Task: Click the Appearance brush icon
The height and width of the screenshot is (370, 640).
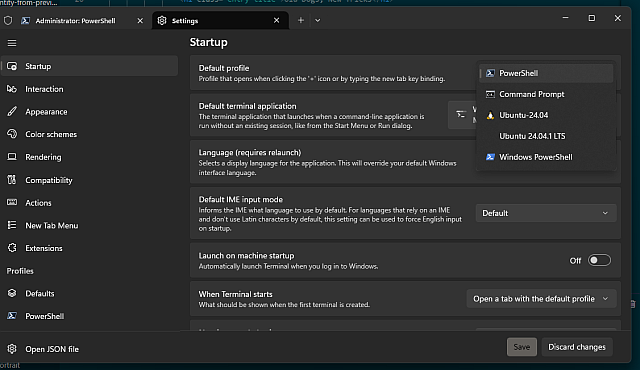Action: click(x=12, y=111)
